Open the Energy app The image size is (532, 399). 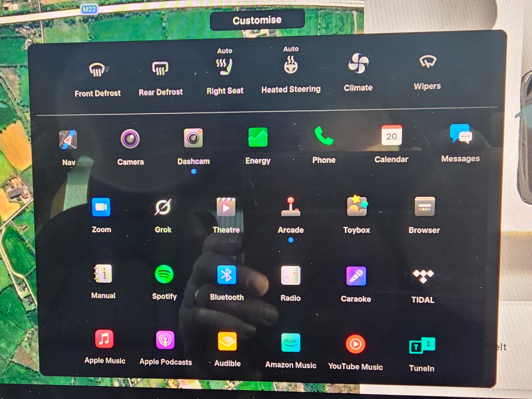coord(258,137)
